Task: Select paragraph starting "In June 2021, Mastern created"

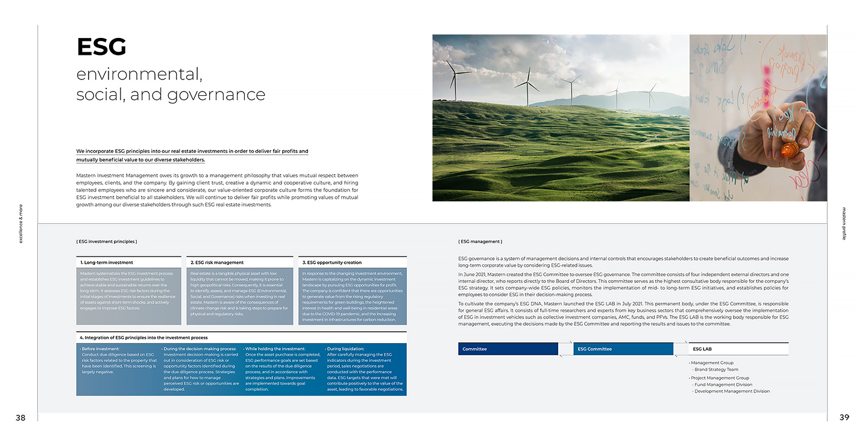Action: pyautogui.click(x=623, y=284)
